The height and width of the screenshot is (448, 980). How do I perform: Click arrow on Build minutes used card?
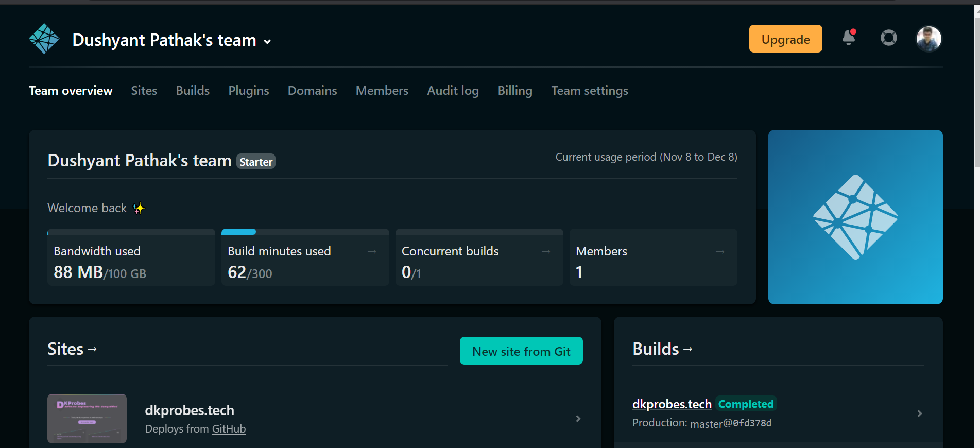pos(372,251)
